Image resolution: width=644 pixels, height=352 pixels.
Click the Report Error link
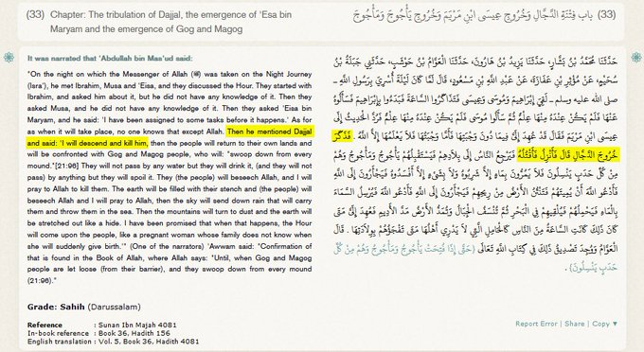pyautogui.click(x=536, y=324)
